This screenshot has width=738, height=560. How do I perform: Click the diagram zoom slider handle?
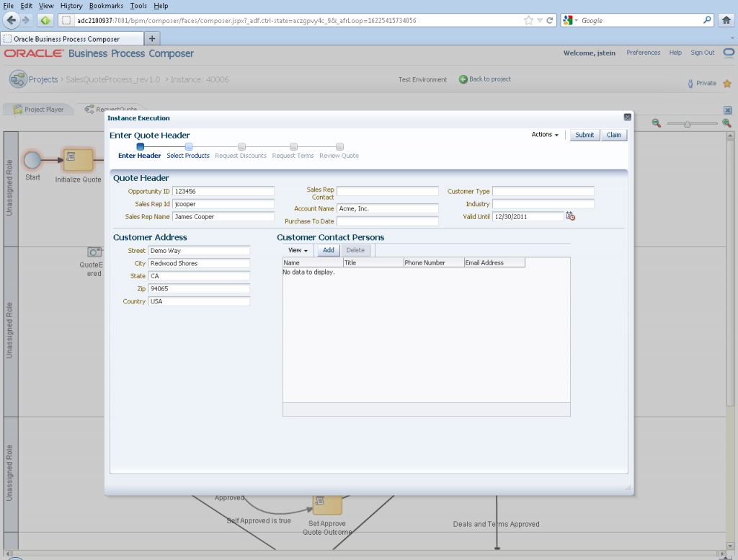(688, 124)
